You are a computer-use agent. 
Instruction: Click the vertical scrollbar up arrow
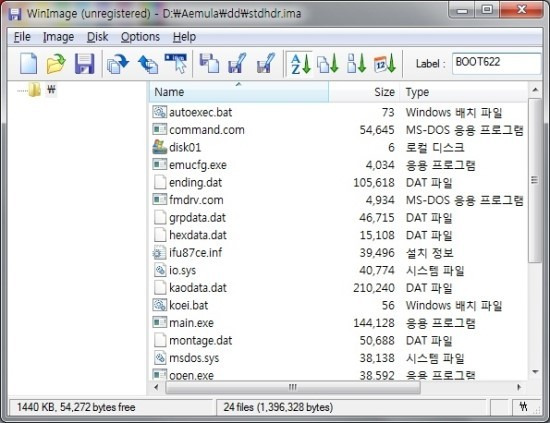(x=535, y=90)
